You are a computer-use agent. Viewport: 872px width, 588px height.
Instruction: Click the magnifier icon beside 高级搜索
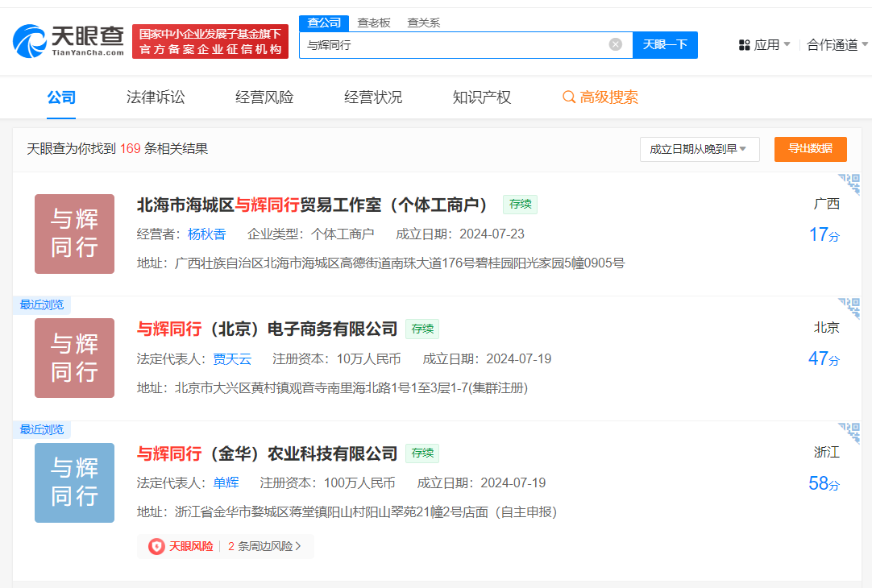click(x=567, y=97)
